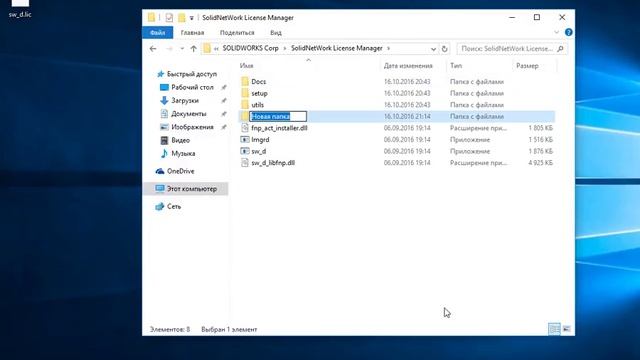
Task: Open the quick access toolbar customize dropdown
Action: click(x=191, y=18)
